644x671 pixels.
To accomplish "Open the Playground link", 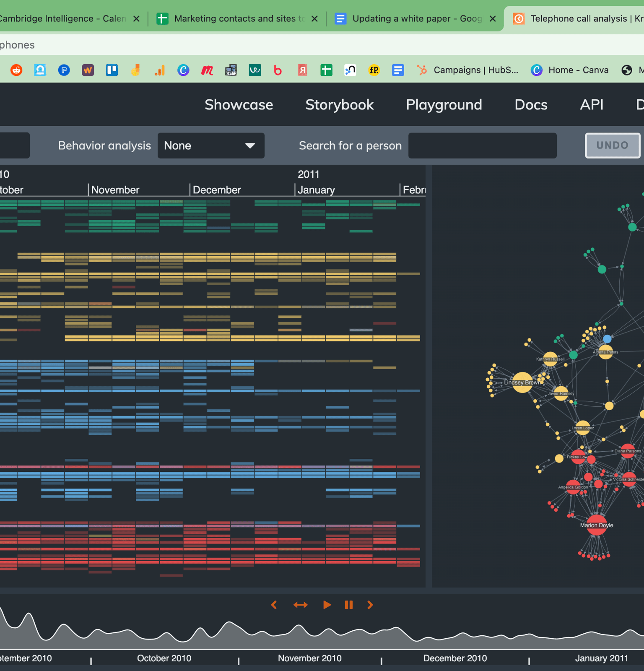I will coord(444,105).
